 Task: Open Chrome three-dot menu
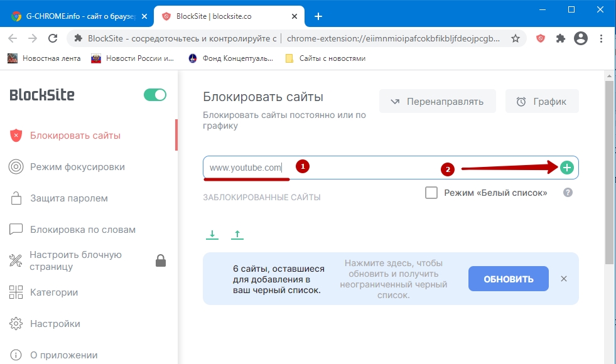click(601, 38)
